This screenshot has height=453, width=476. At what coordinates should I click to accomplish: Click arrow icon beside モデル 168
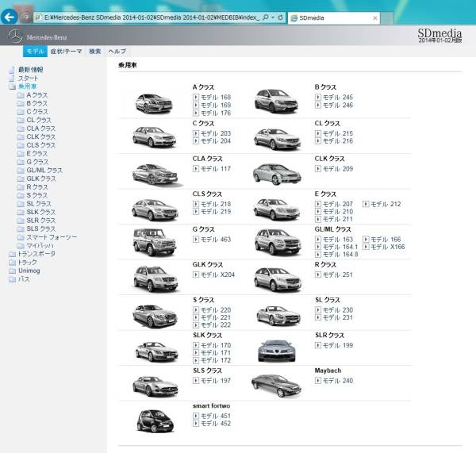pos(196,97)
